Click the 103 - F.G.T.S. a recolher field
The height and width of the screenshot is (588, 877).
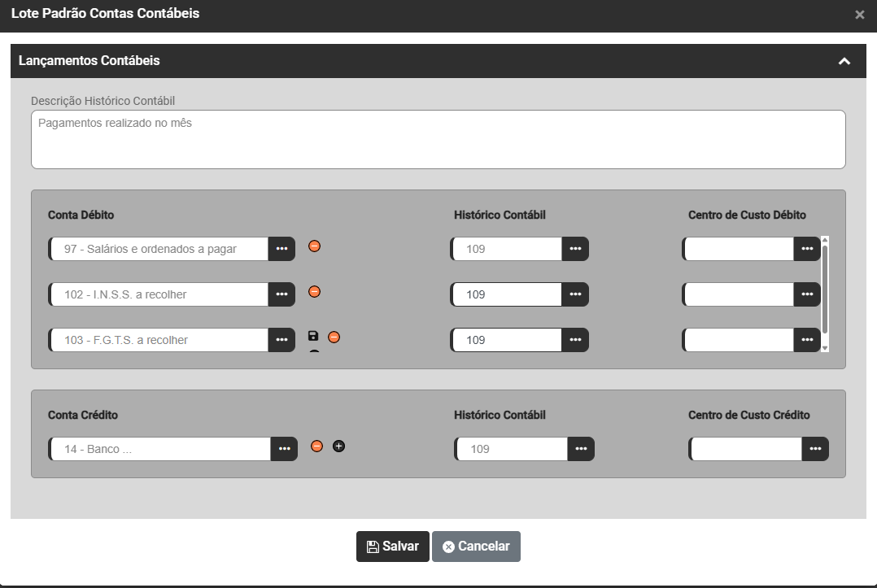pos(159,340)
